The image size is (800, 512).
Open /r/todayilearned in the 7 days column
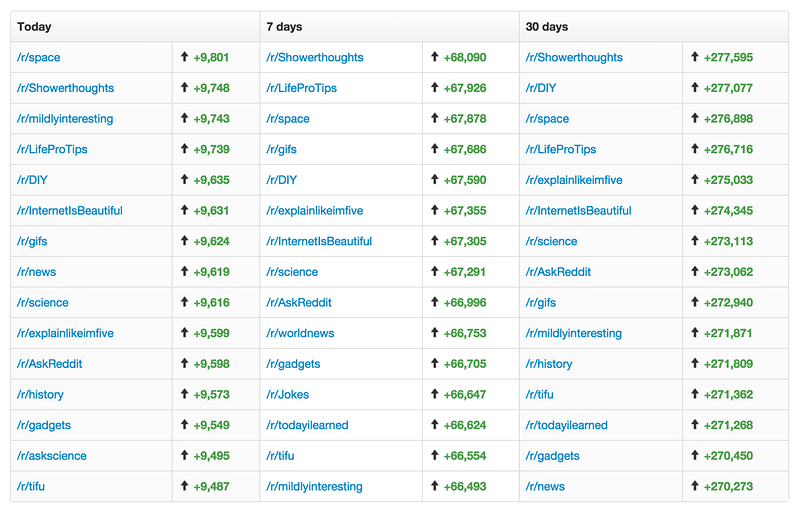coord(307,424)
